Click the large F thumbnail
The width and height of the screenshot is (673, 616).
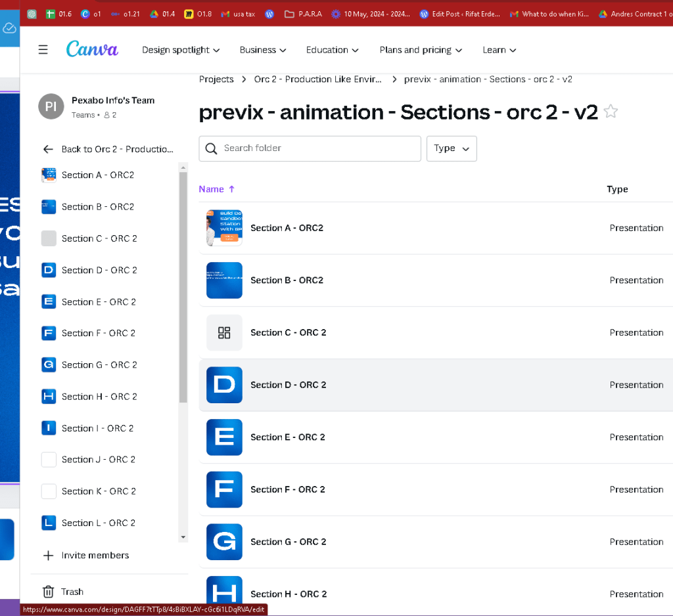[x=224, y=489]
